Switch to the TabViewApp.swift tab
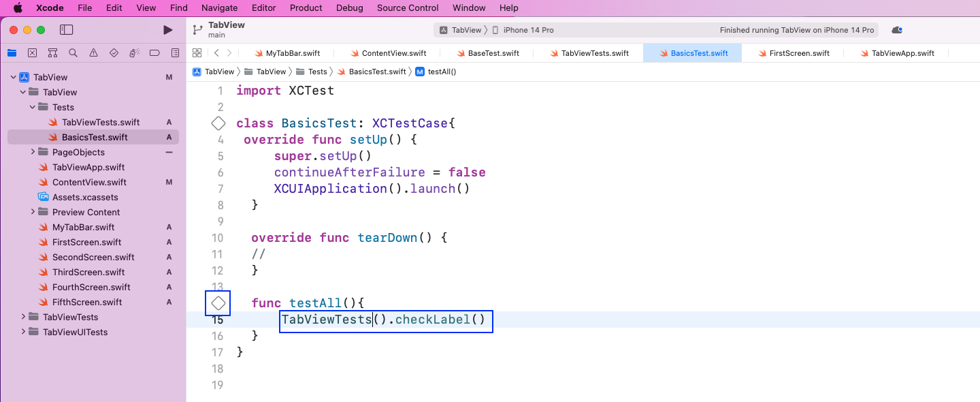 click(x=896, y=53)
